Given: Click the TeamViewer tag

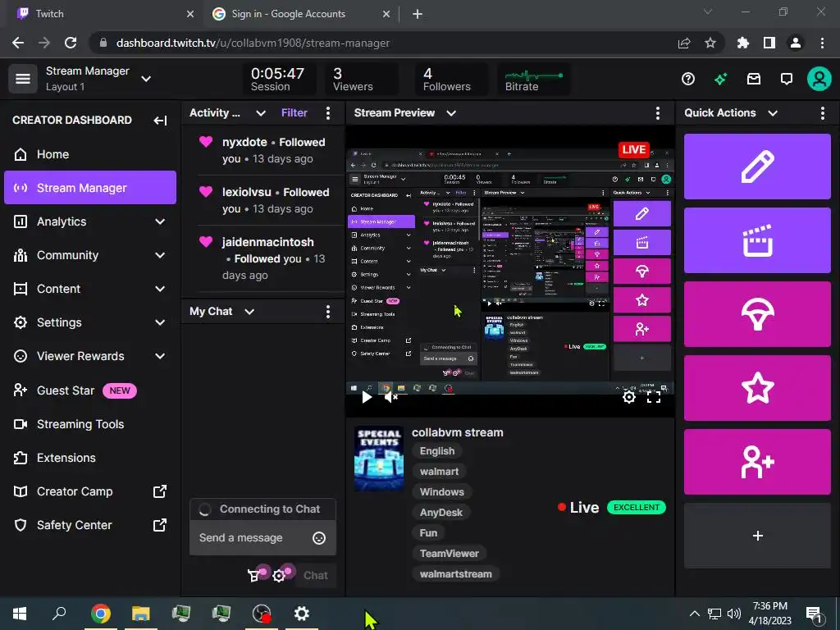Looking at the screenshot, I should tap(449, 554).
